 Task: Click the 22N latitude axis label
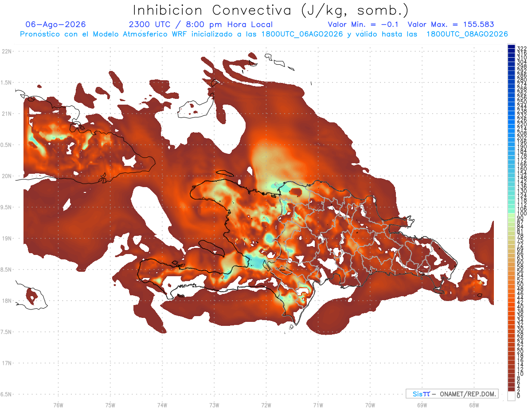(7, 51)
